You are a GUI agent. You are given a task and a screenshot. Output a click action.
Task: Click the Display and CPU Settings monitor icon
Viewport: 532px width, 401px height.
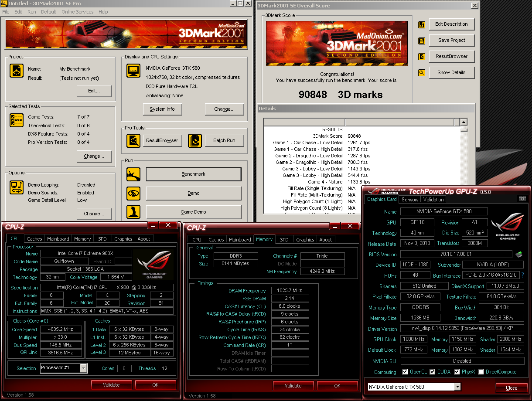tap(133, 71)
